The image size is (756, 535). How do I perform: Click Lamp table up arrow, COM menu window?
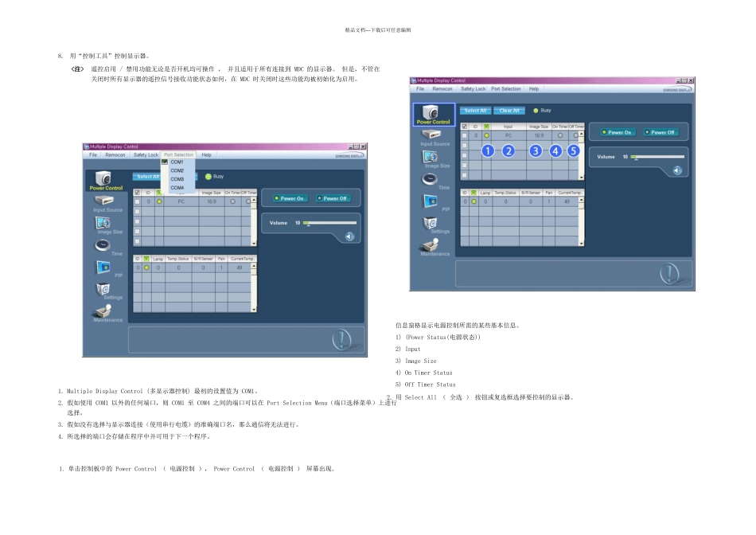[254, 266]
